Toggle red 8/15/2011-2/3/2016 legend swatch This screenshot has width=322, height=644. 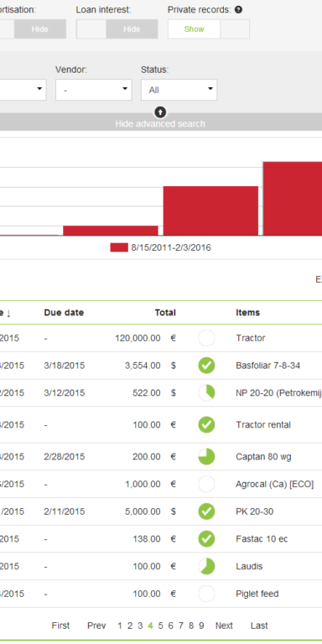pos(119,247)
